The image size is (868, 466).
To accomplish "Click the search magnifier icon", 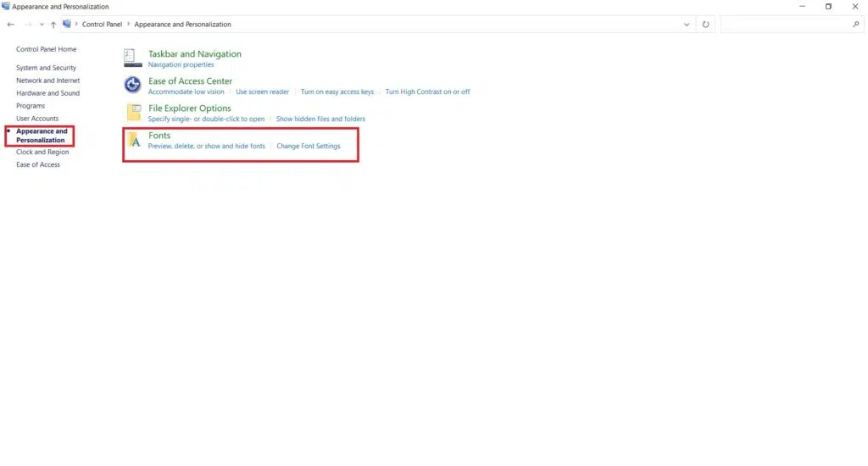I will click(855, 25).
